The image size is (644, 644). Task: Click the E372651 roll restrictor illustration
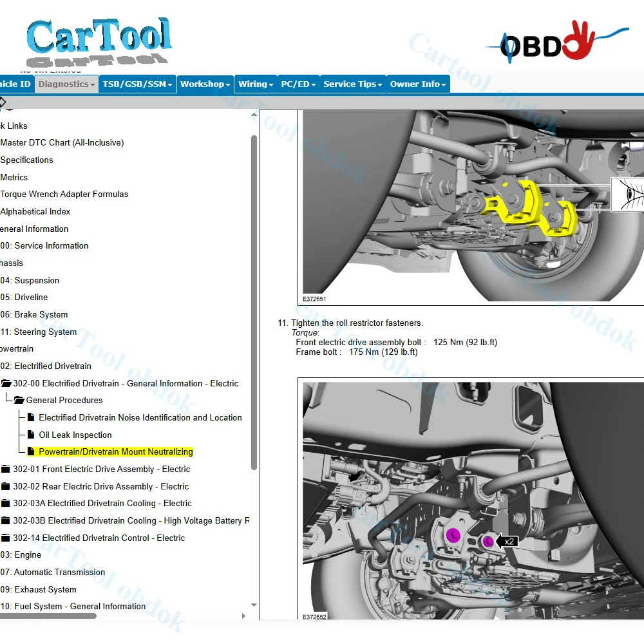coord(471,207)
